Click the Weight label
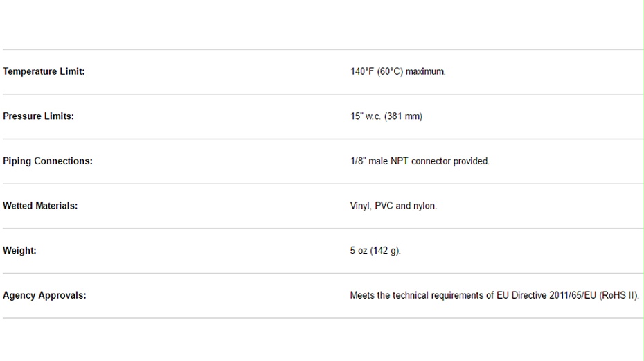 click(19, 251)
